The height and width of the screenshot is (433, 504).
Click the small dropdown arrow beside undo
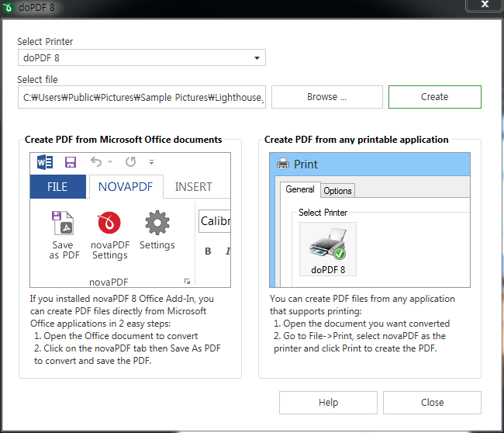point(110,162)
